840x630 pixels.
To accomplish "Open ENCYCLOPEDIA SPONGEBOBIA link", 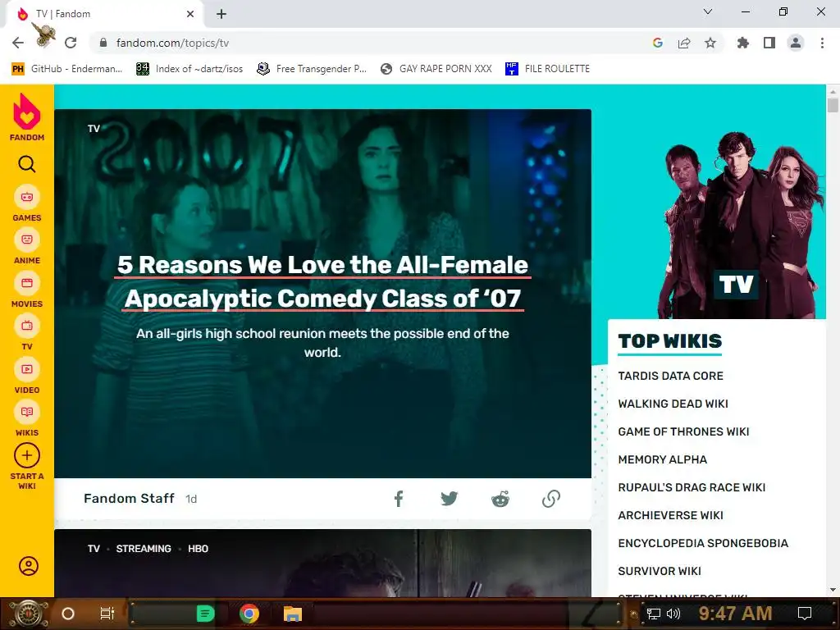I will [x=703, y=543].
